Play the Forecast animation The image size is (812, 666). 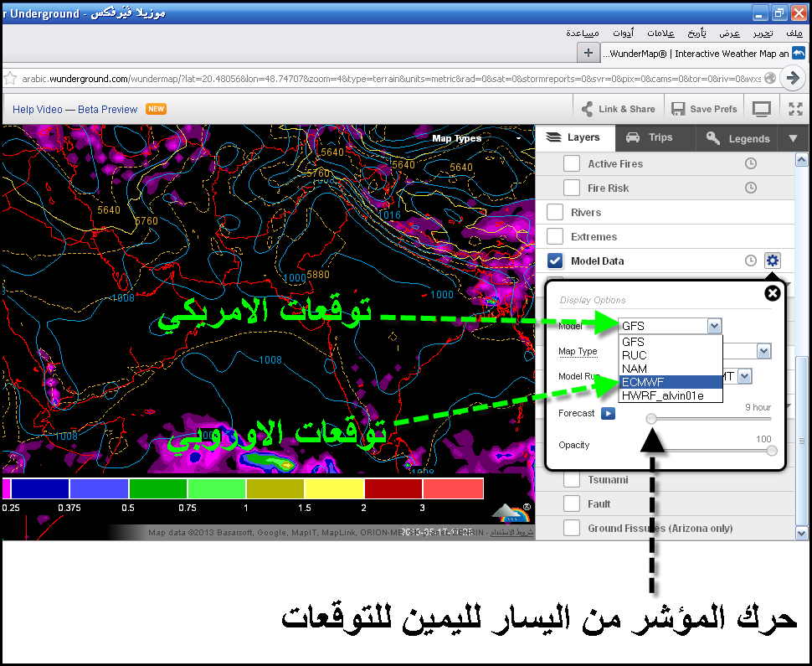click(608, 413)
